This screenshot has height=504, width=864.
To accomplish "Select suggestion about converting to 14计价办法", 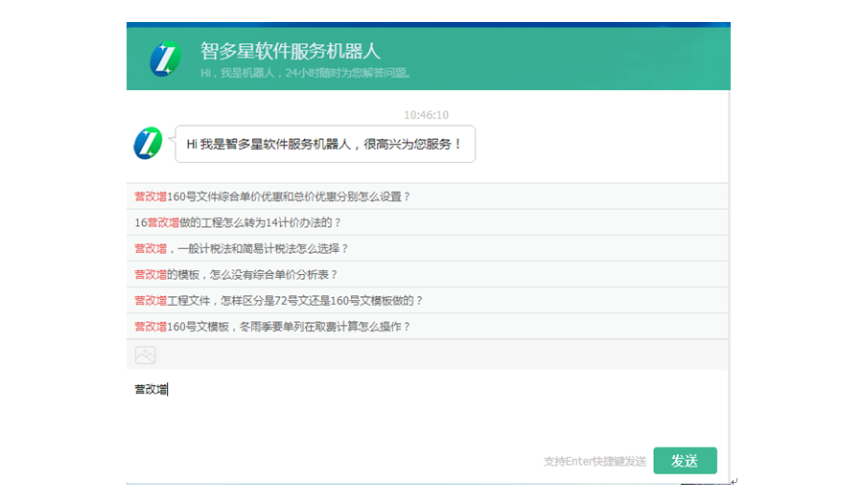I will pos(239,222).
